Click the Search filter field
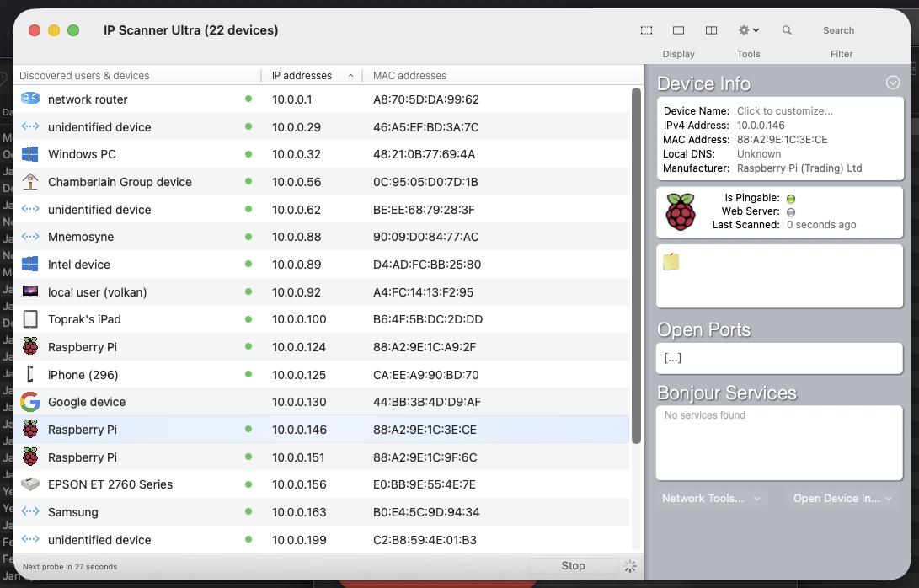This screenshot has width=919, height=588. click(x=838, y=30)
